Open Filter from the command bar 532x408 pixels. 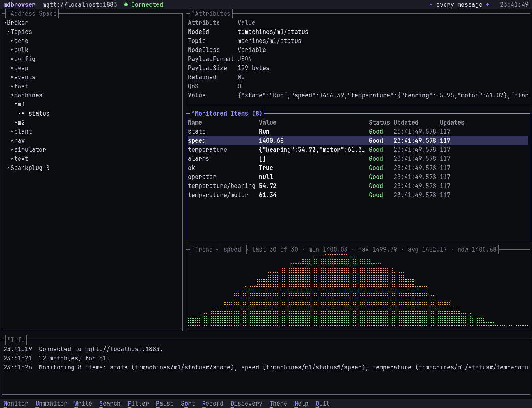tap(138, 404)
